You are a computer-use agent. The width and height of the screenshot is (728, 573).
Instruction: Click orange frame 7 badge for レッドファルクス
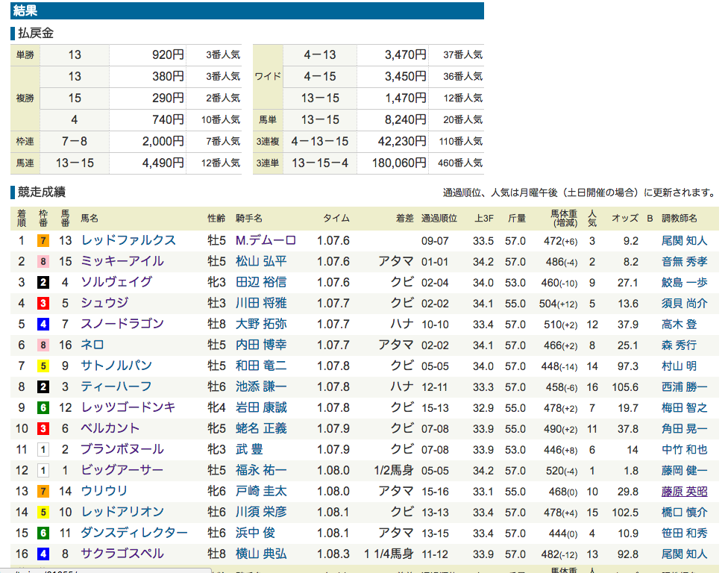point(43,240)
